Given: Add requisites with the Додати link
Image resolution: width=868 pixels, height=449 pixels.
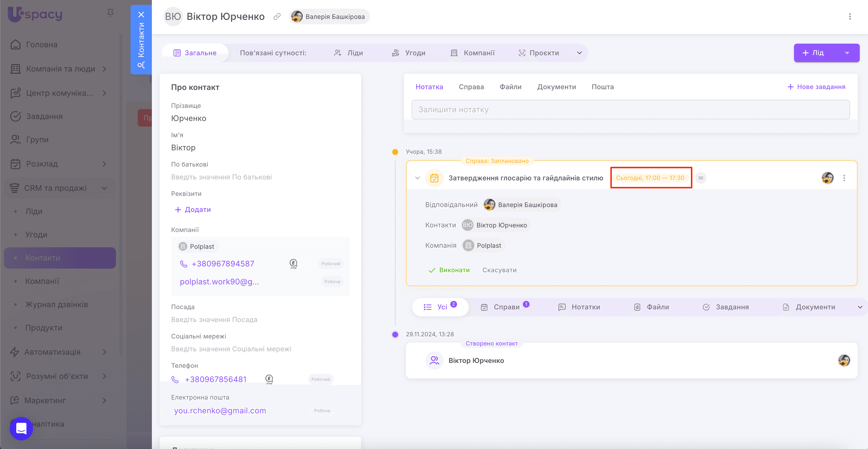Looking at the screenshot, I should coord(193,209).
